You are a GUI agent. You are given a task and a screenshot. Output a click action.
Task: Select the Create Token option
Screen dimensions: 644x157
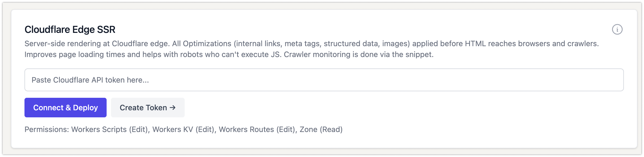(x=147, y=108)
